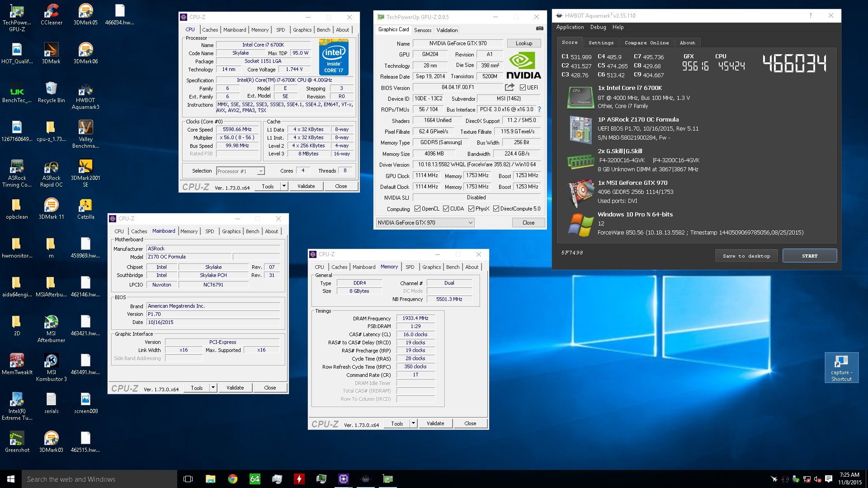Screen dimensions: 868x488
Task: Launch the MSI Kombustor 3 shortcut
Action: 51,368
